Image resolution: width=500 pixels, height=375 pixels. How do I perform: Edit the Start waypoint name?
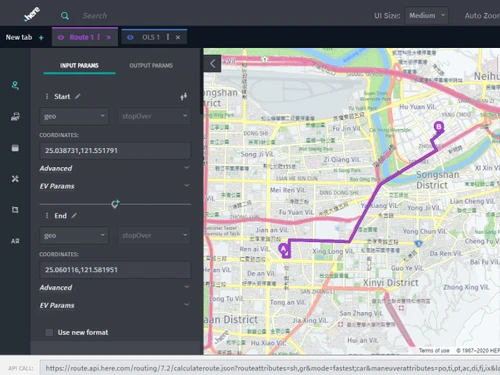pos(77,96)
